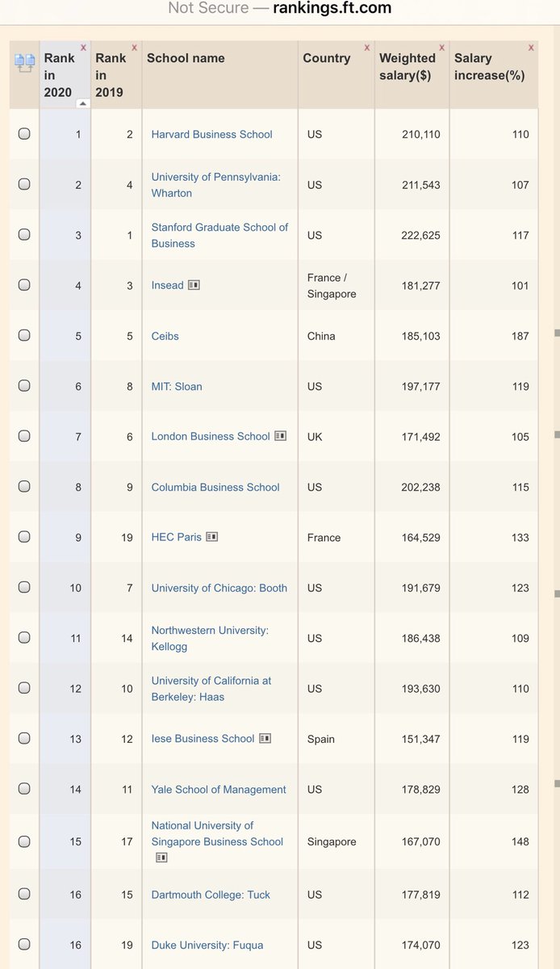Sort by the School name header
560x969 pixels.
tap(186, 58)
